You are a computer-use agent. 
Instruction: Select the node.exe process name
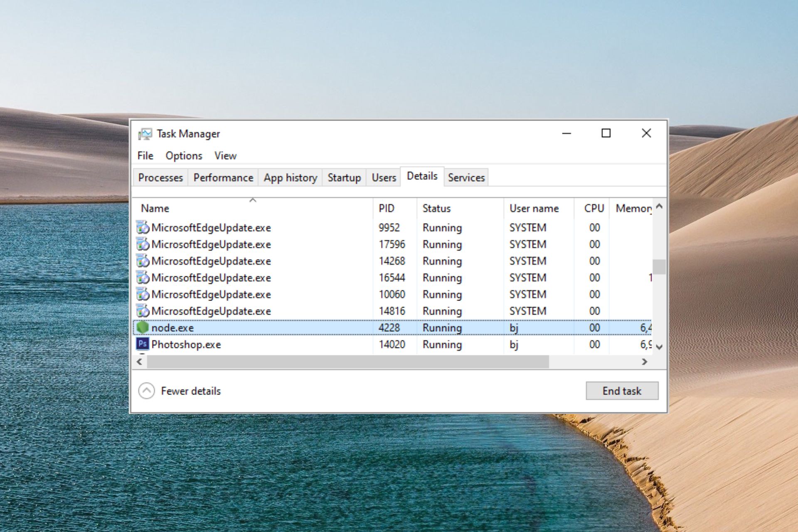172,328
